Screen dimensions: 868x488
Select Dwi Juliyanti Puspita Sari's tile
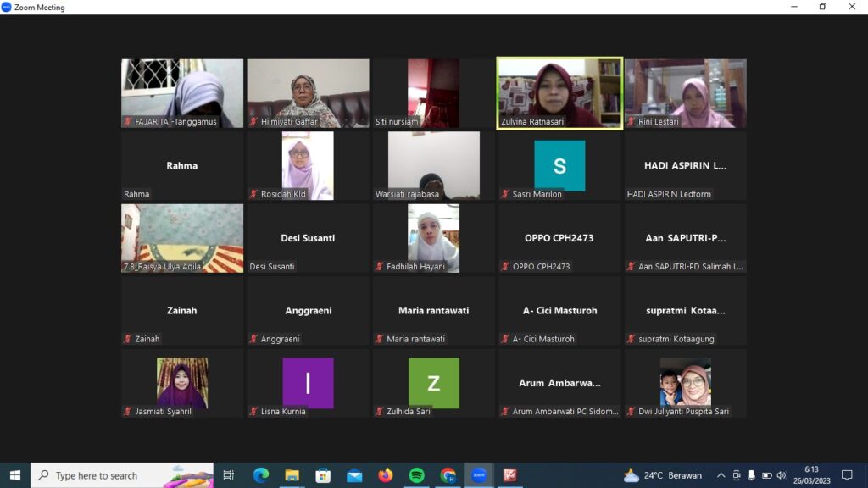685,383
